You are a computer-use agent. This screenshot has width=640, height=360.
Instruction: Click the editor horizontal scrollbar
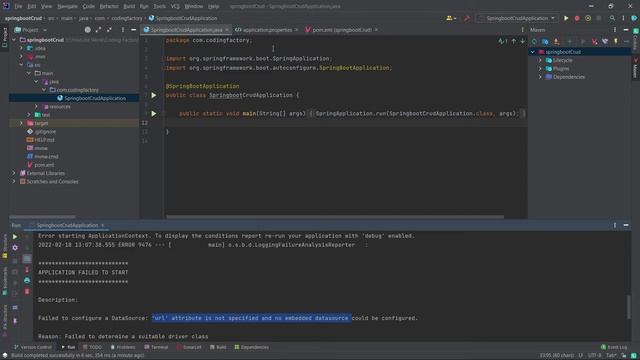coord(335,217)
